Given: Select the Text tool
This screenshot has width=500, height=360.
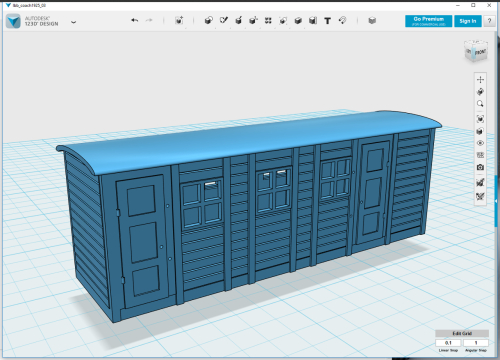Looking at the screenshot, I should (328, 21).
